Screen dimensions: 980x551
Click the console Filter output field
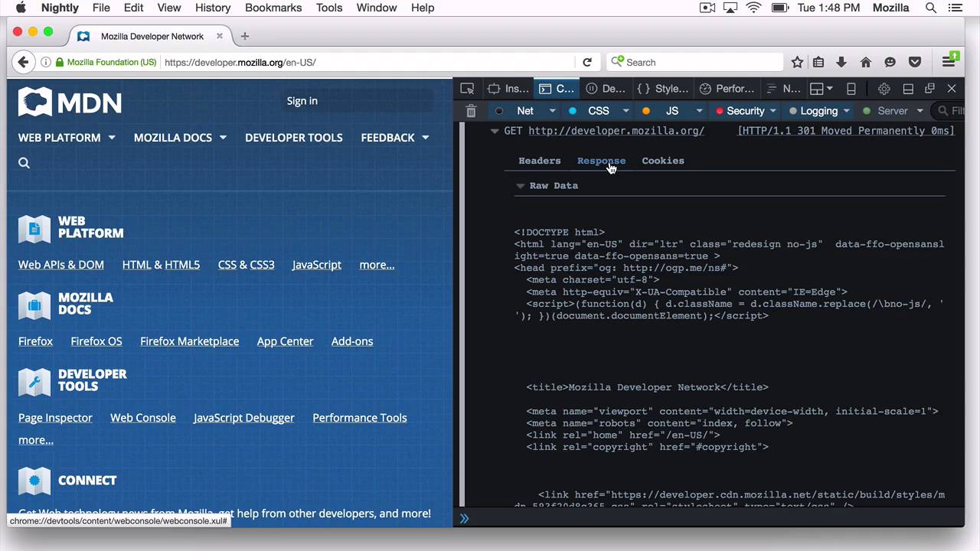click(949, 111)
